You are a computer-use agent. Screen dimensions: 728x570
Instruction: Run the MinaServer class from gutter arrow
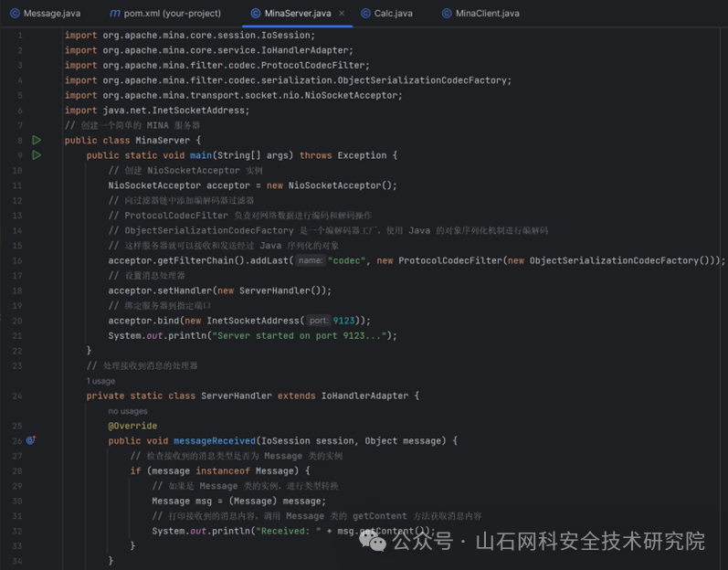[x=37, y=140]
